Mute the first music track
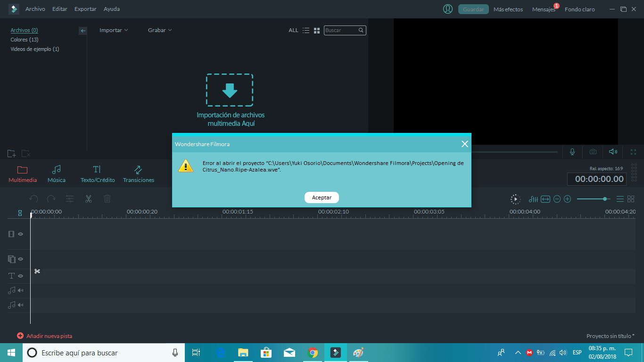 (21, 290)
